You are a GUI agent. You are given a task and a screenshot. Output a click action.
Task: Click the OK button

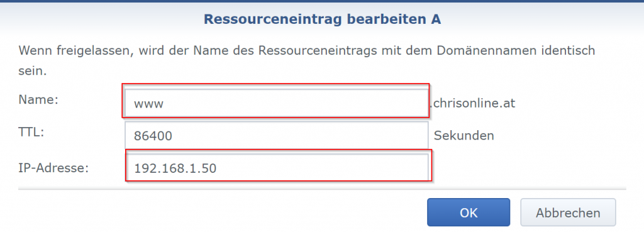coord(468,213)
